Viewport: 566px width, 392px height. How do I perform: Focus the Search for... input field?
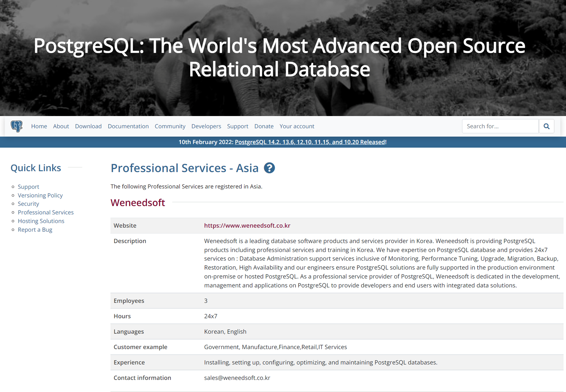pyautogui.click(x=500, y=126)
